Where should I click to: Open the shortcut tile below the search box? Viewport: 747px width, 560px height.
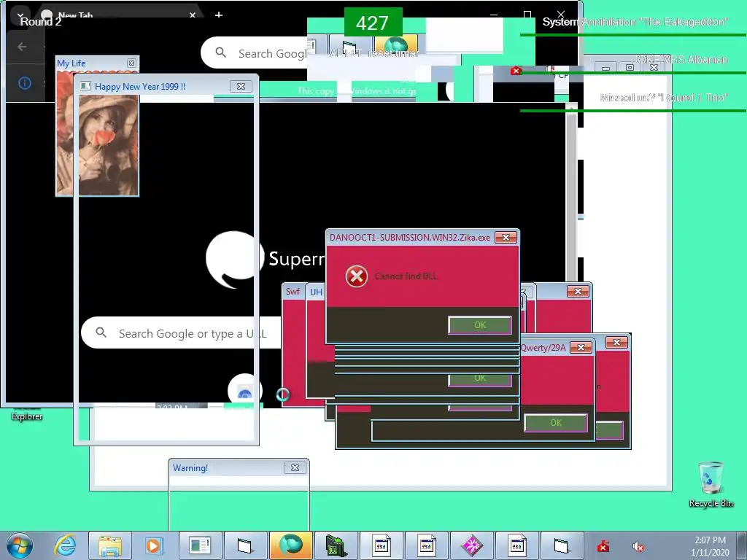[x=244, y=391]
